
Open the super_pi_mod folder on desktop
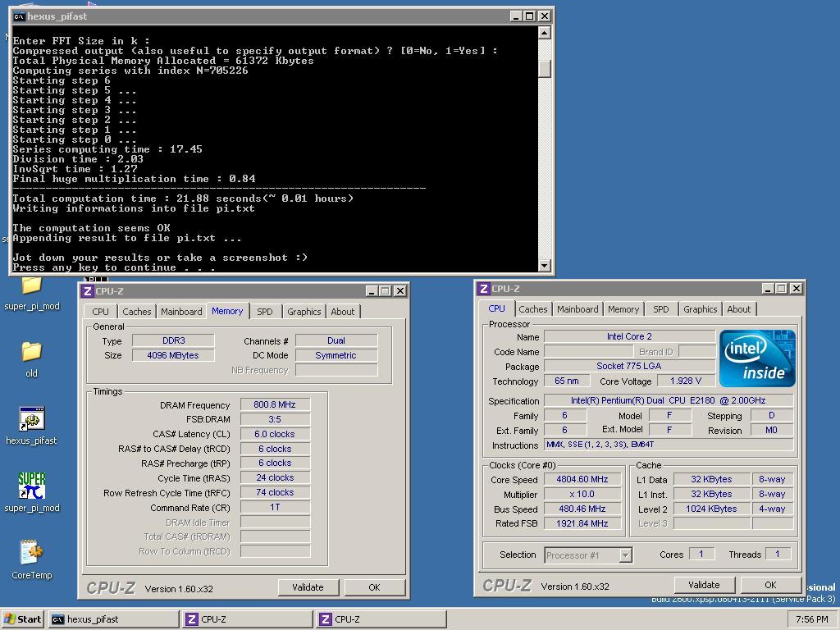tap(31, 293)
